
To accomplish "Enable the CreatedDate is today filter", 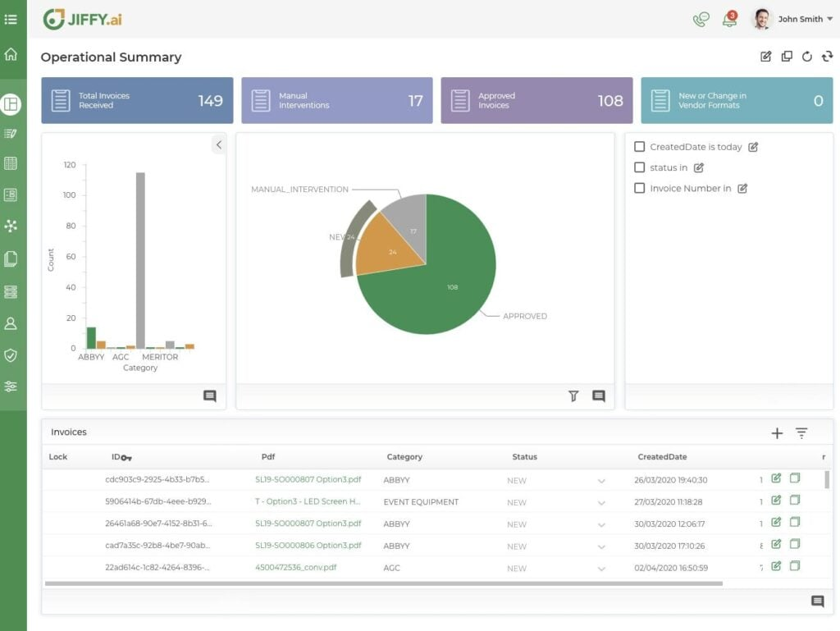I will tap(640, 146).
